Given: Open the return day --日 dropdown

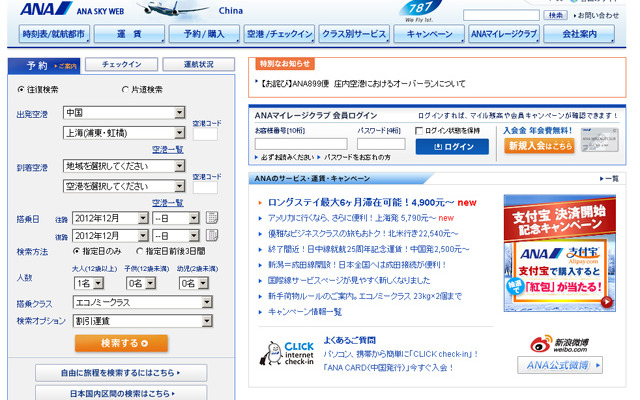Looking at the screenshot, I should click(x=176, y=236).
